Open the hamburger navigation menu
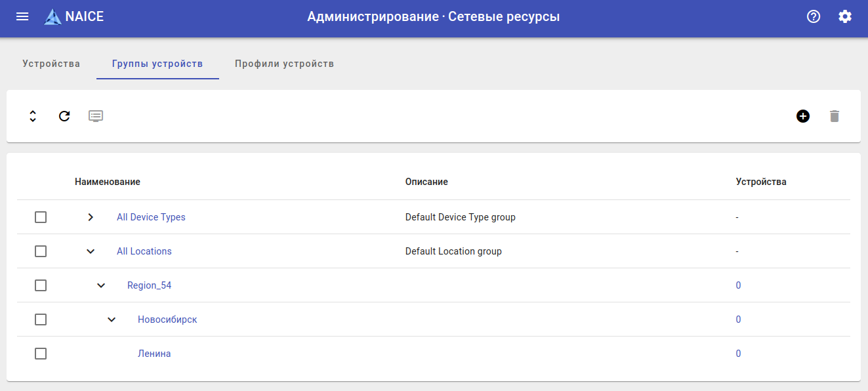The width and height of the screenshot is (868, 391). pyautogui.click(x=22, y=17)
